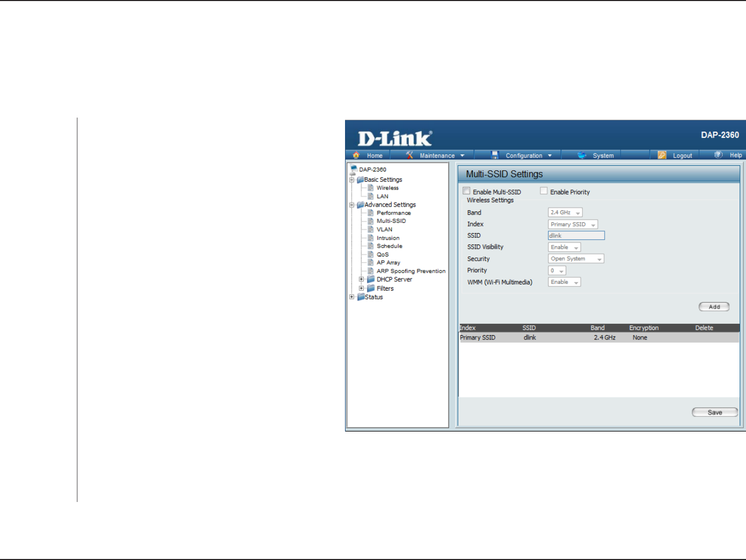The height and width of the screenshot is (560, 746).
Task: Click into the SSID text field
Action: (576, 236)
